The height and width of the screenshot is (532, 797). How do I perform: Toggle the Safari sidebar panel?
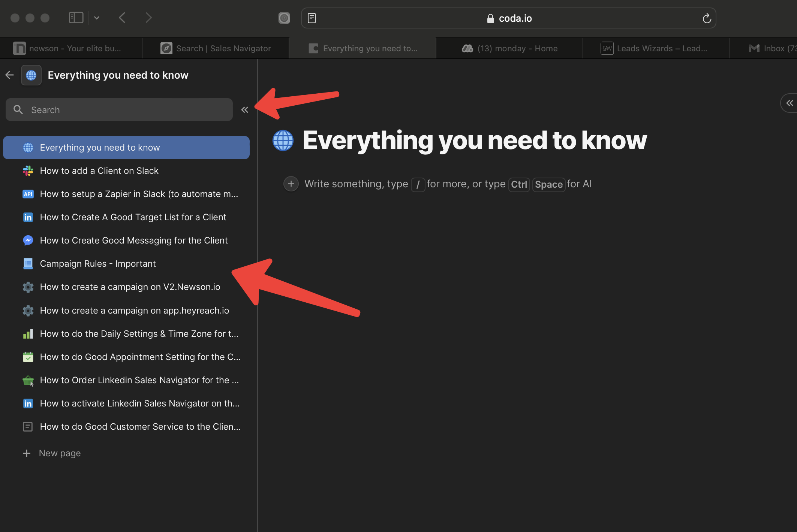point(76,18)
